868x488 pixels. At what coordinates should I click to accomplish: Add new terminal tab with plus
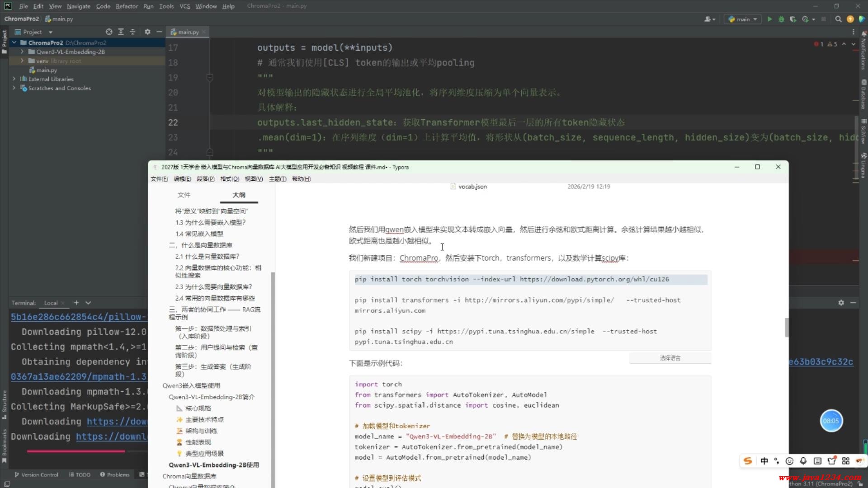click(x=76, y=303)
